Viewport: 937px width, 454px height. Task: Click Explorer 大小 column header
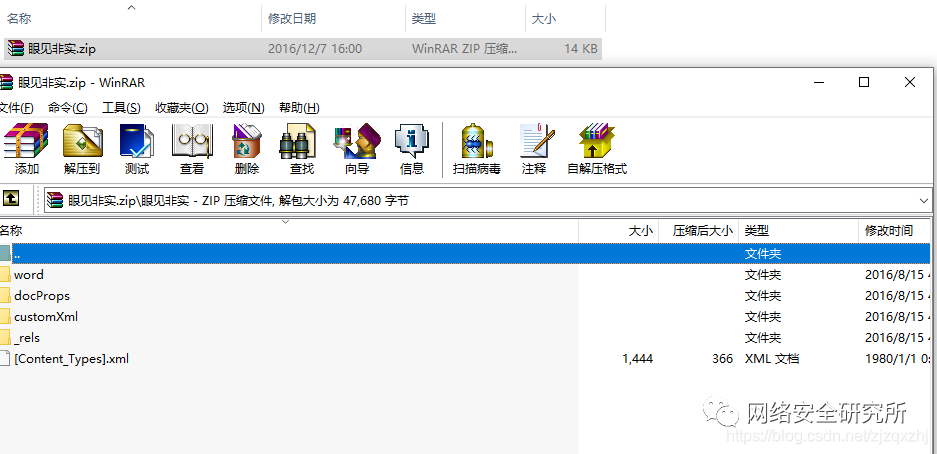point(565,19)
